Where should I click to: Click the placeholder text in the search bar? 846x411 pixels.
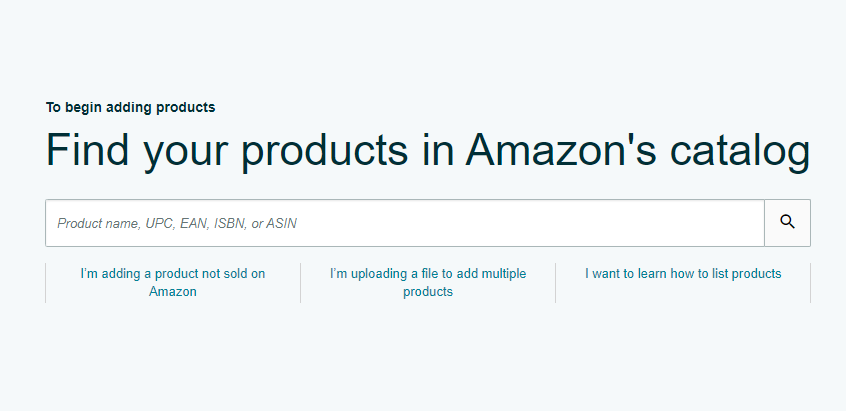click(177, 224)
